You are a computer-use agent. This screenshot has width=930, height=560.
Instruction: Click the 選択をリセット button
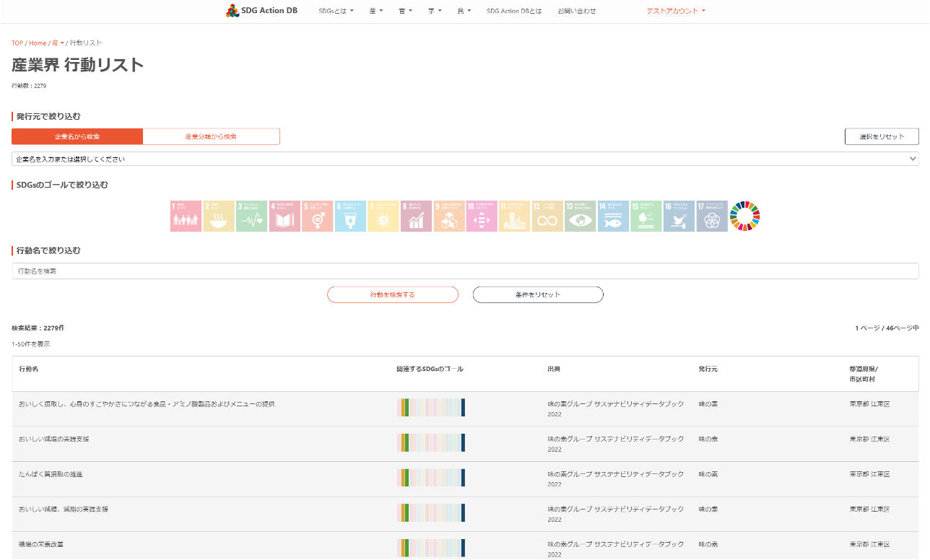point(882,136)
